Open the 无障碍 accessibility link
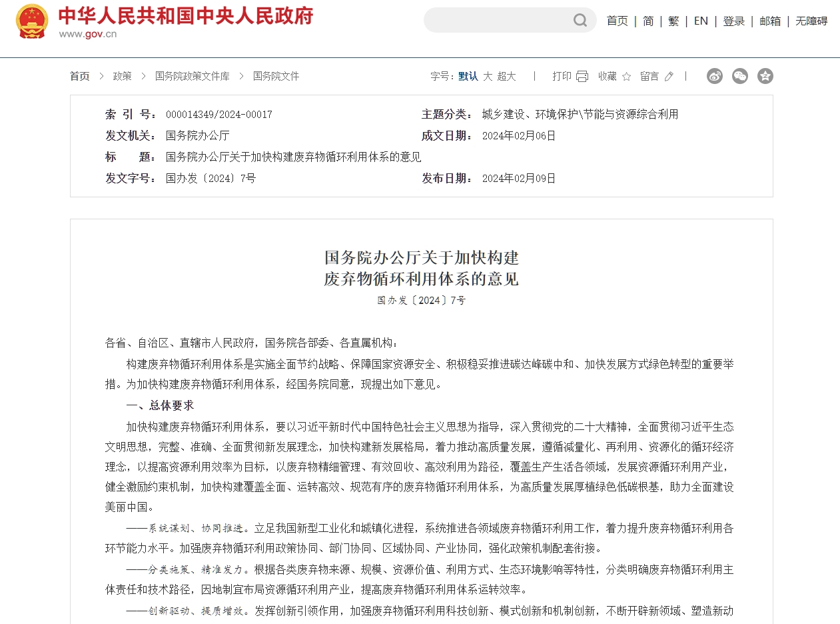 (x=811, y=21)
